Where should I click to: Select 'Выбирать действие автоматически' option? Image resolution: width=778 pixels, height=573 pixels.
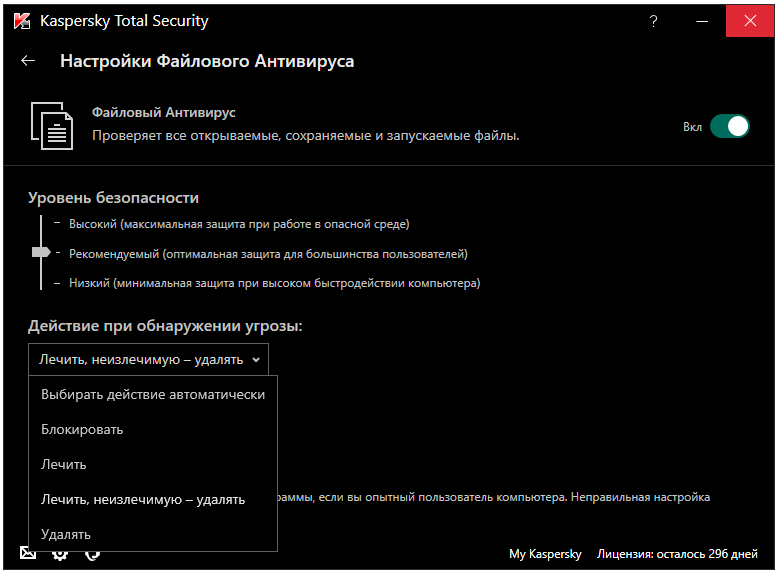tap(153, 394)
